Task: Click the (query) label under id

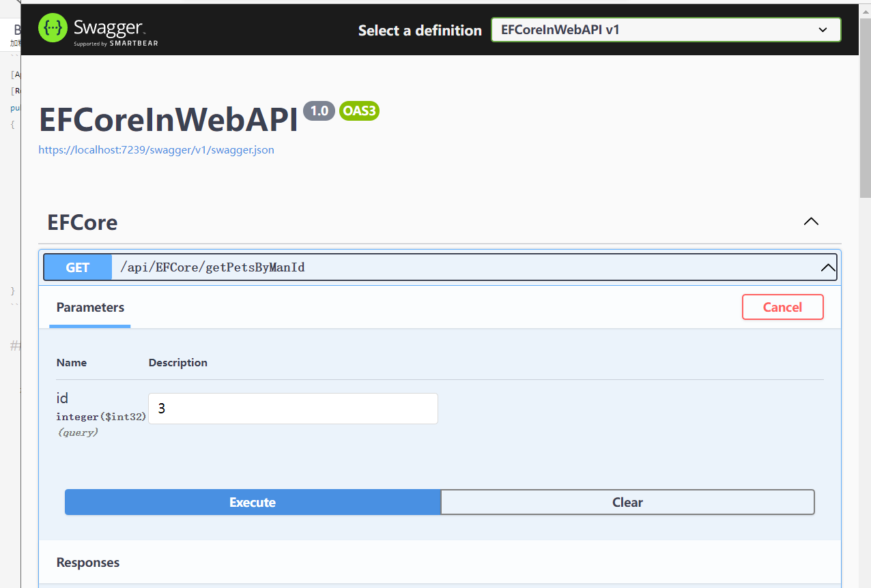Action: coord(77,432)
